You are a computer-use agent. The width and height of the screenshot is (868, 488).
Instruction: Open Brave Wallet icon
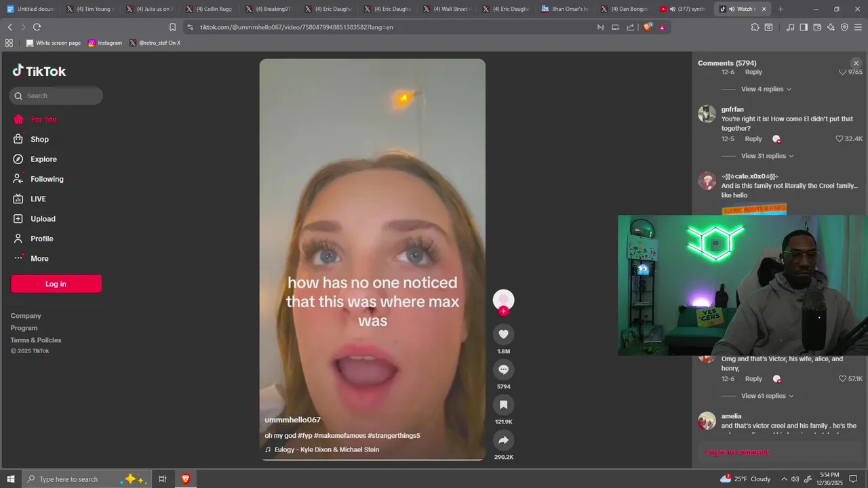click(817, 27)
